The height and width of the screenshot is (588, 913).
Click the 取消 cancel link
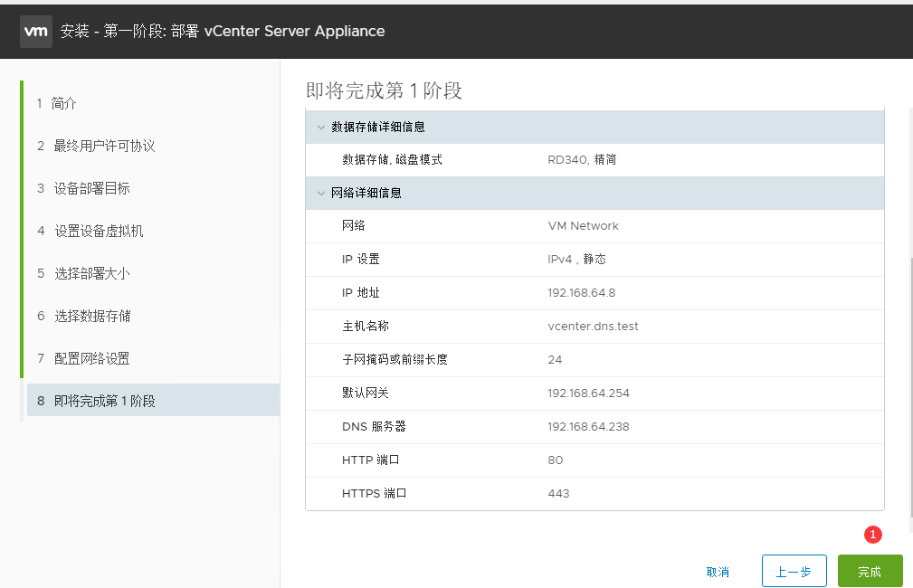[x=718, y=572]
